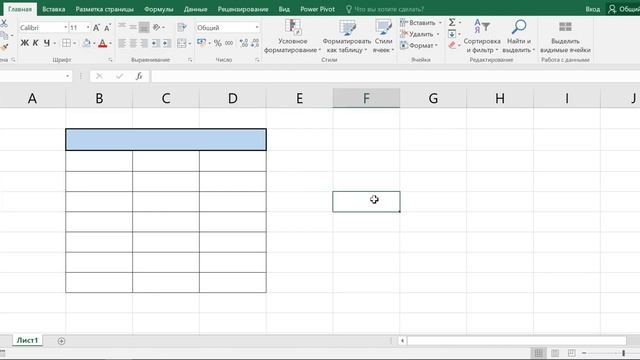Click the Clear eraser icon
Viewport: 640px width, 360px height.
click(452, 45)
